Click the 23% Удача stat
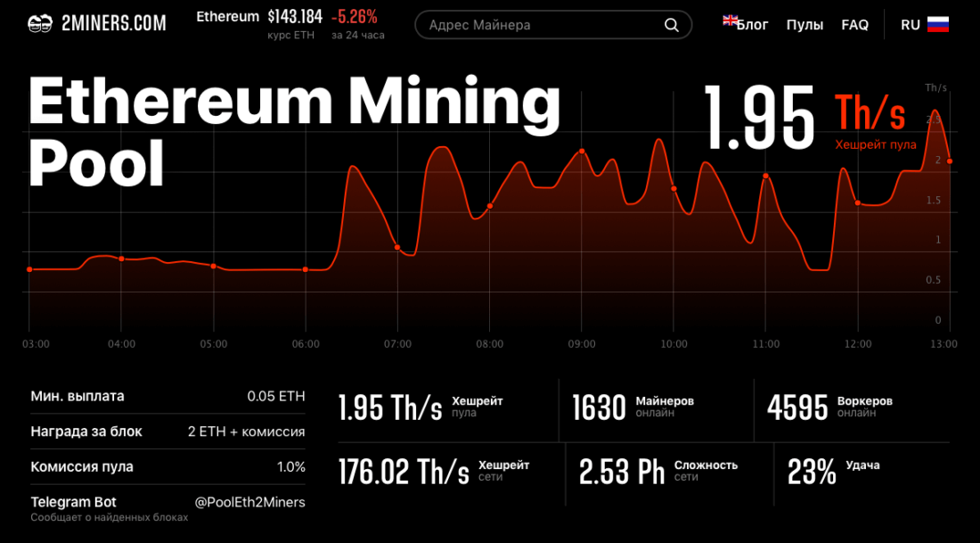The width and height of the screenshot is (980, 543). pos(834,471)
